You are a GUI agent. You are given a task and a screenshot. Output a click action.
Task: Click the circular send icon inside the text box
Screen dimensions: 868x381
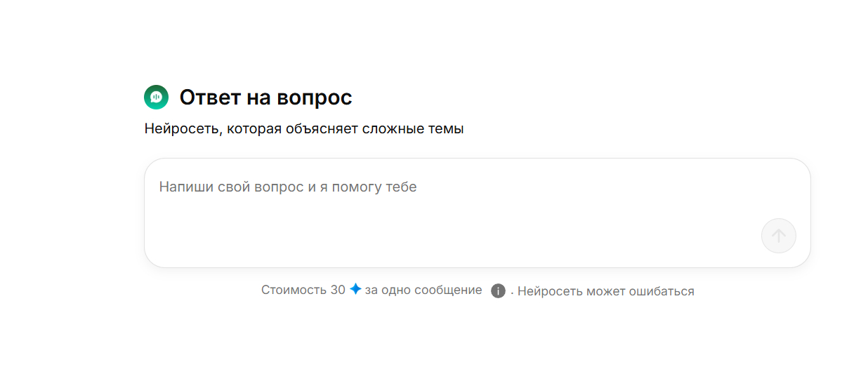[778, 236]
